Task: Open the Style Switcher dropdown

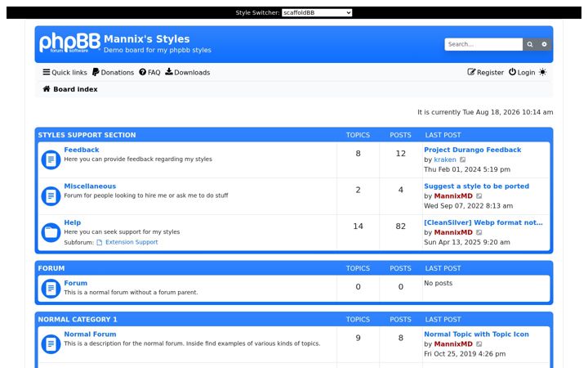Action: [317, 13]
